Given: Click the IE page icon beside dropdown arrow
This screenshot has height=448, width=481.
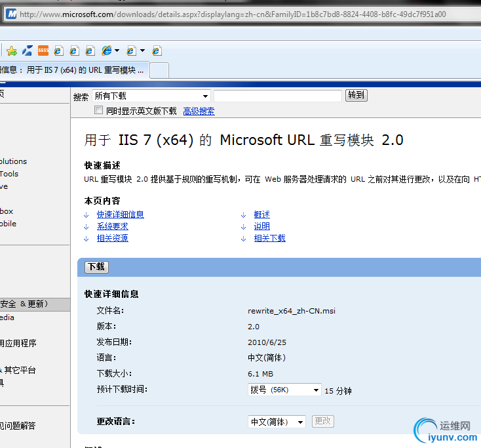Looking at the screenshot, I should click(131, 51).
